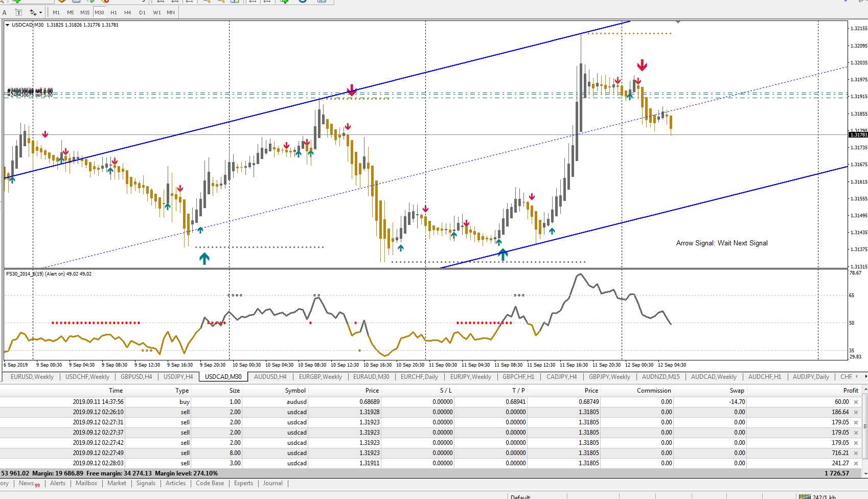Screen dimensions: 868x499
Task: Close the usdcad sell order with 241.27 profit
Action: point(856,463)
